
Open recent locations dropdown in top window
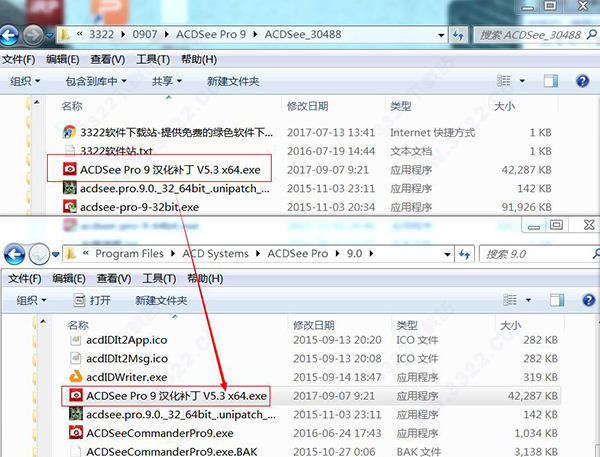(49, 36)
